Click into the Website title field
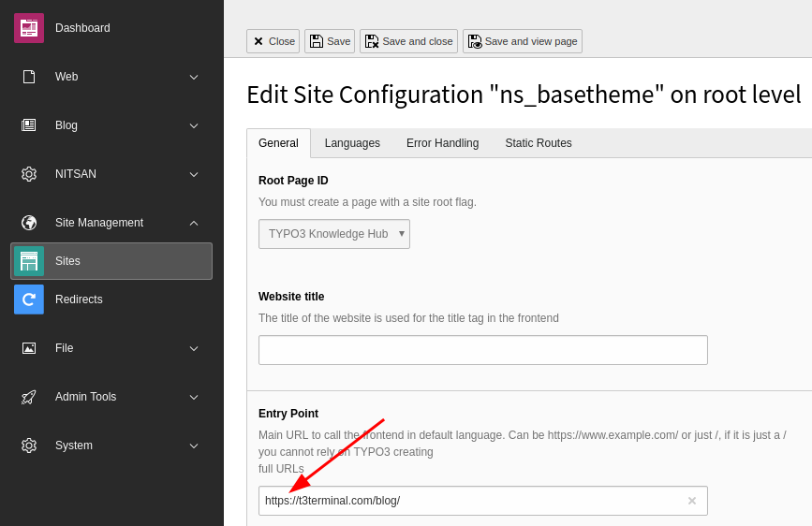812x526 pixels. pyautogui.click(x=483, y=350)
